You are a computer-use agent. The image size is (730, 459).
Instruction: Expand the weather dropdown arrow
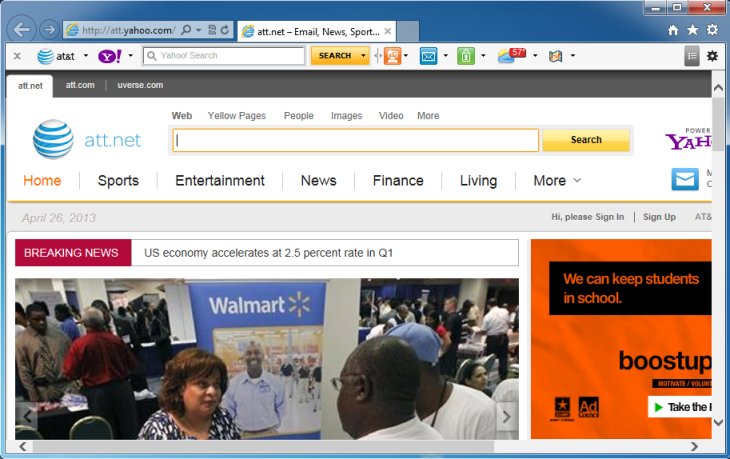pyautogui.click(x=535, y=55)
